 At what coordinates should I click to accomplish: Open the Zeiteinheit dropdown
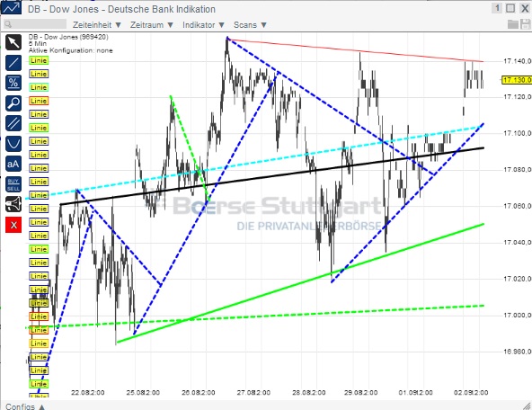coord(97,25)
